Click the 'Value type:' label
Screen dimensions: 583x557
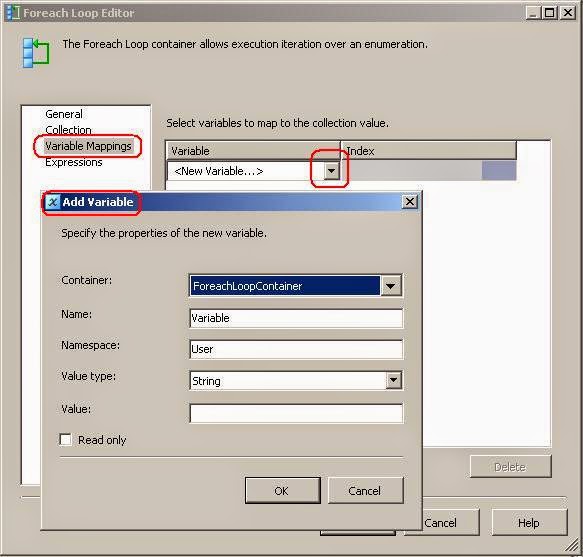88,376
